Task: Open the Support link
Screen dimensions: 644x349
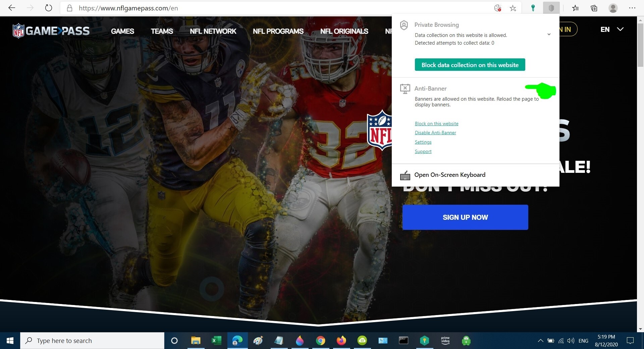Action: 423,151
